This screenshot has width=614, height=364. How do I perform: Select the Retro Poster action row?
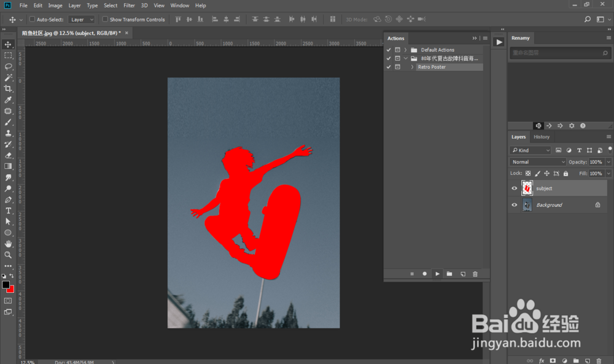pyautogui.click(x=449, y=67)
